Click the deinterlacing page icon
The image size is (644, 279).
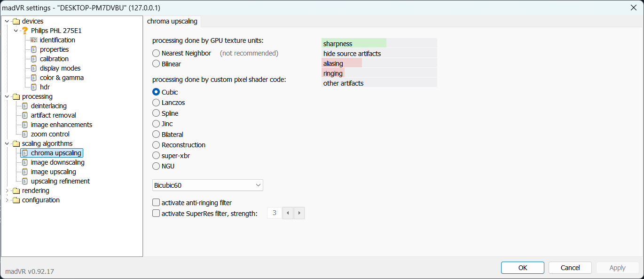[25, 106]
